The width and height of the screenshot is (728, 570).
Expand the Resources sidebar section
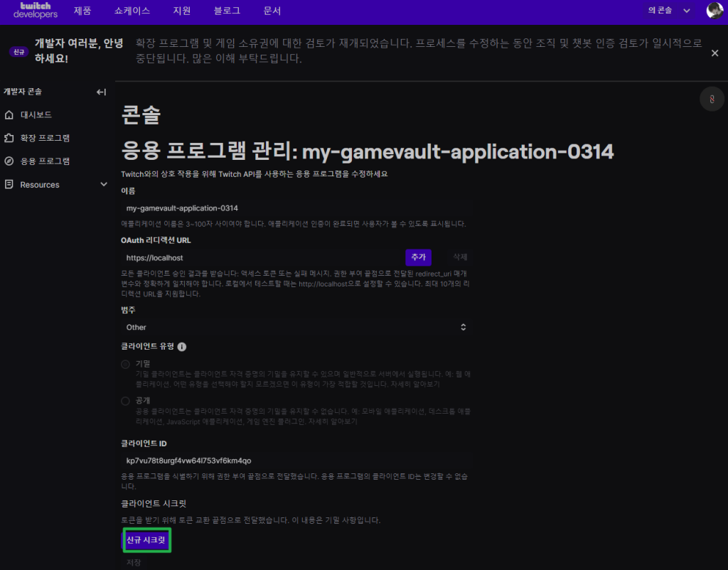point(104,185)
